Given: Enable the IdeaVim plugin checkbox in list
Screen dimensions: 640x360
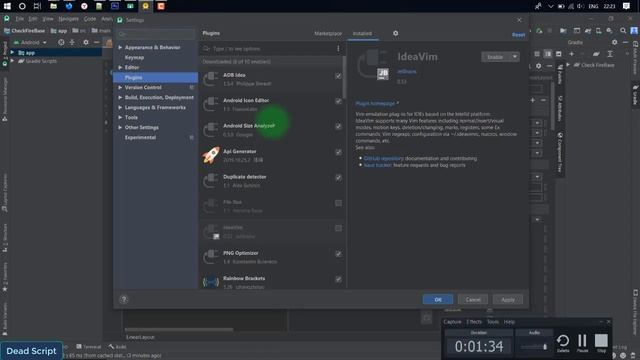Looking at the screenshot, I should click(338, 228).
